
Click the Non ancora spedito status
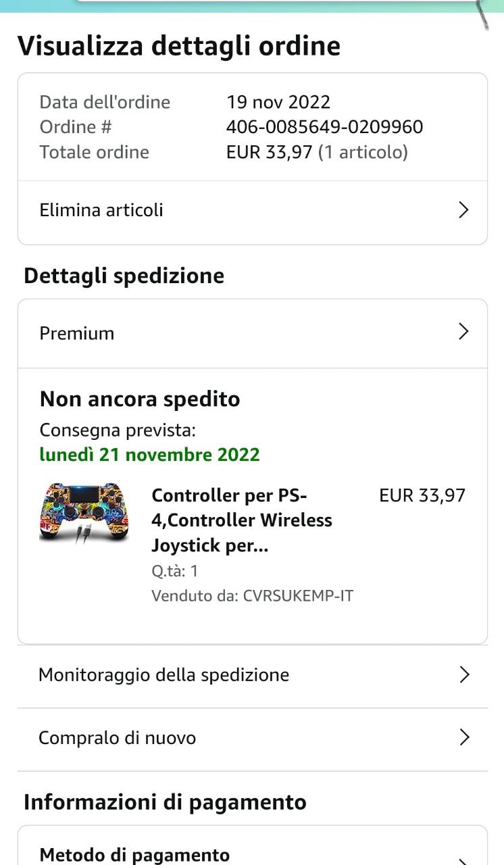(x=140, y=399)
